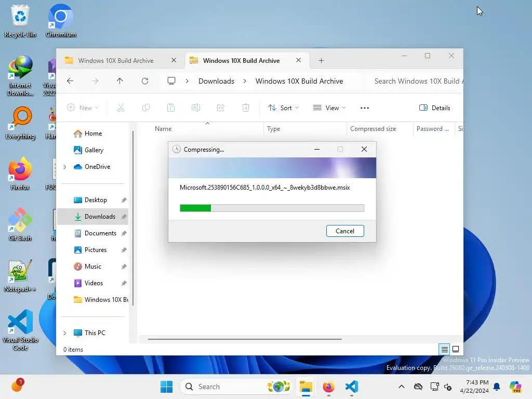Open Firefox desktop shortcut
The height and width of the screenshot is (399, 532).
[x=20, y=174]
